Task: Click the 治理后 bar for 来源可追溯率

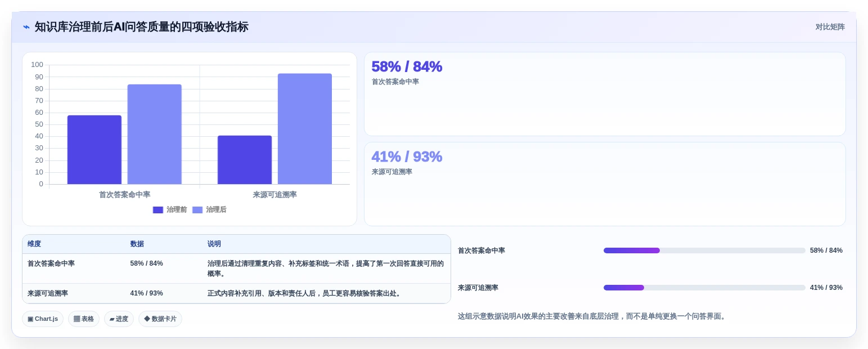Action: pos(305,129)
